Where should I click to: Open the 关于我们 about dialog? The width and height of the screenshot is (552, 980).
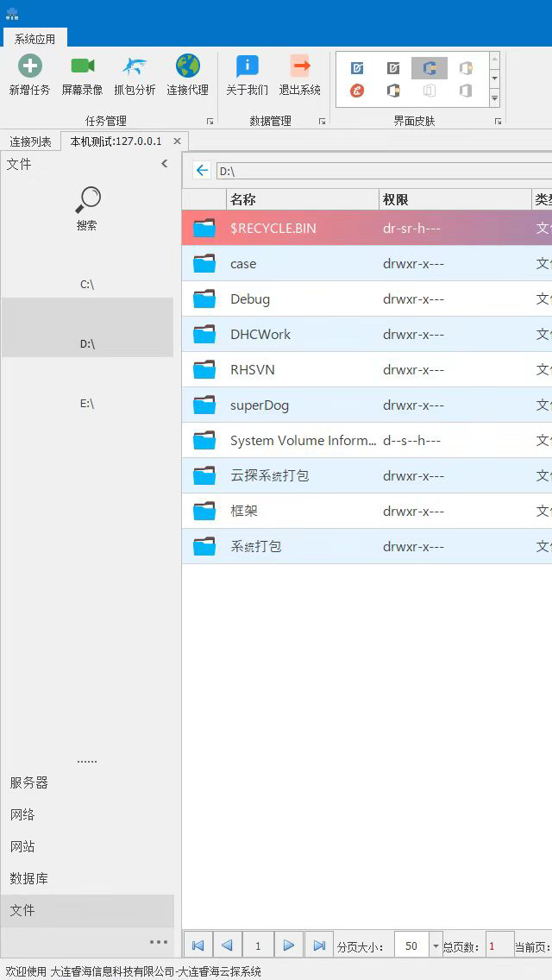(247, 67)
